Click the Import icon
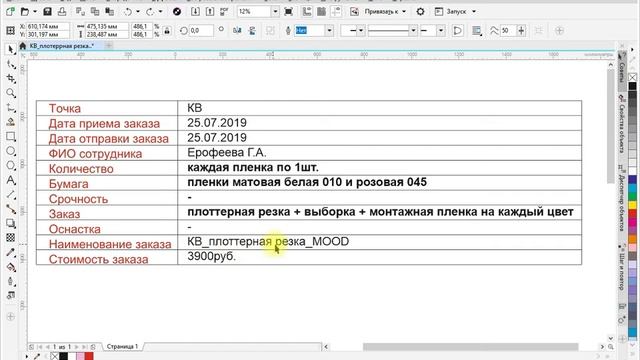Image resolution: width=640 pixels, height=360 pixels. coord(195,11)
